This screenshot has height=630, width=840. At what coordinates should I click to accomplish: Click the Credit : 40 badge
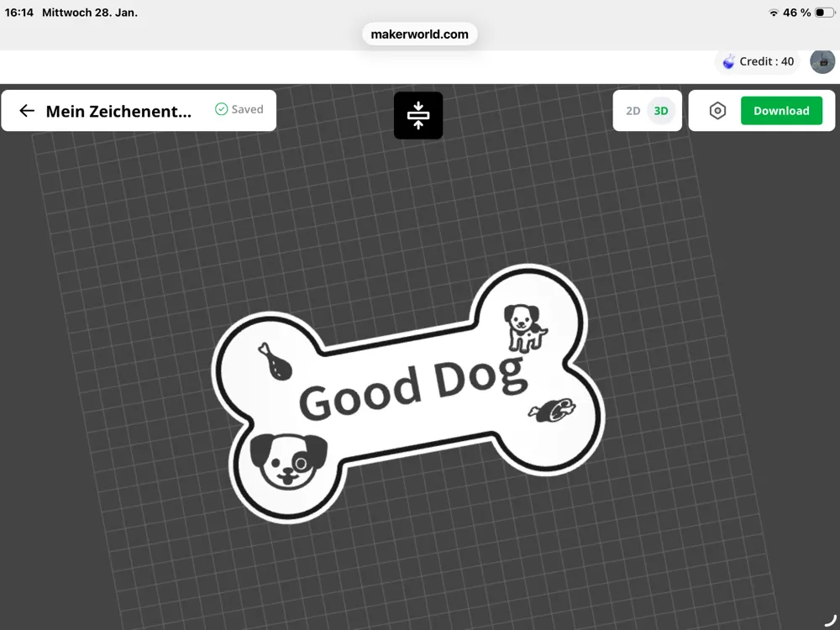758,61
